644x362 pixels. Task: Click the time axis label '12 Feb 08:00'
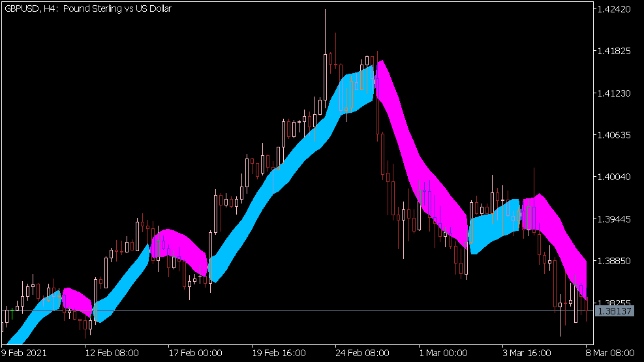coord(112,353)
